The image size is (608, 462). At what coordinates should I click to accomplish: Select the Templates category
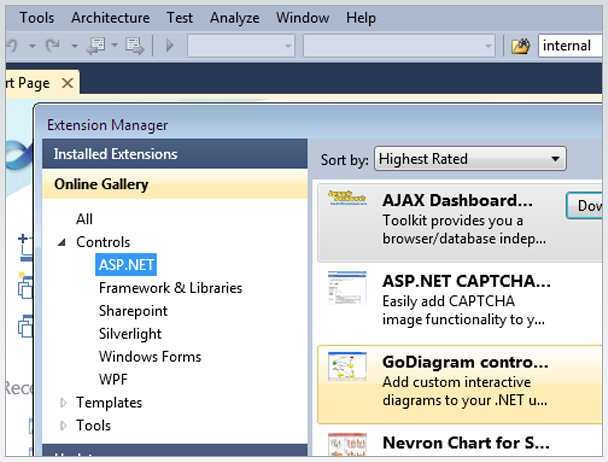click(x=109, y=403)
